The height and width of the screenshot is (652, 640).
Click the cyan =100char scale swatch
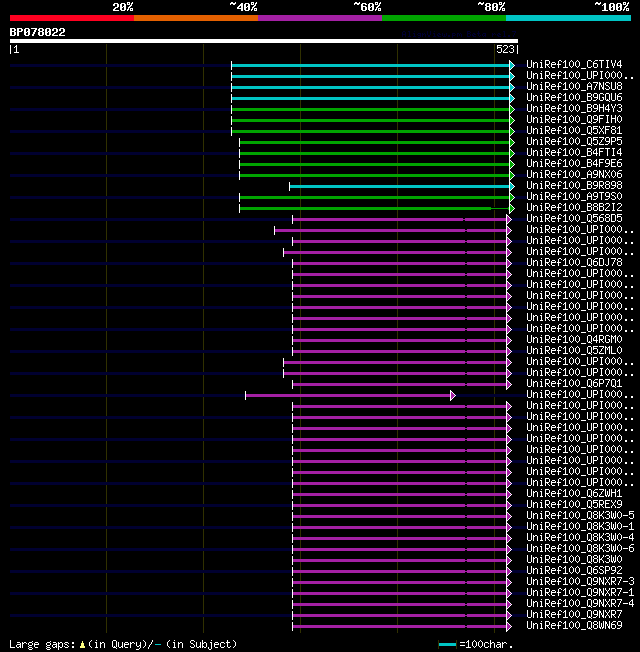point(447,645)
